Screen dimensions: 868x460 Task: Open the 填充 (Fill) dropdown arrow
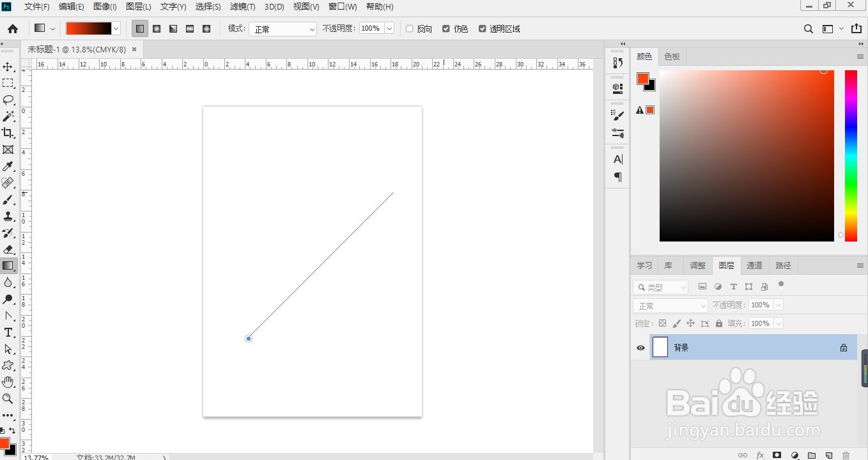[x=779, y=324]
